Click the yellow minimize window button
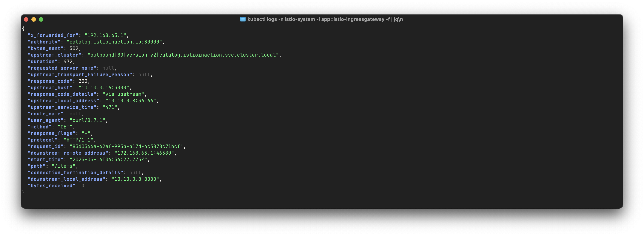 [34, 19]
